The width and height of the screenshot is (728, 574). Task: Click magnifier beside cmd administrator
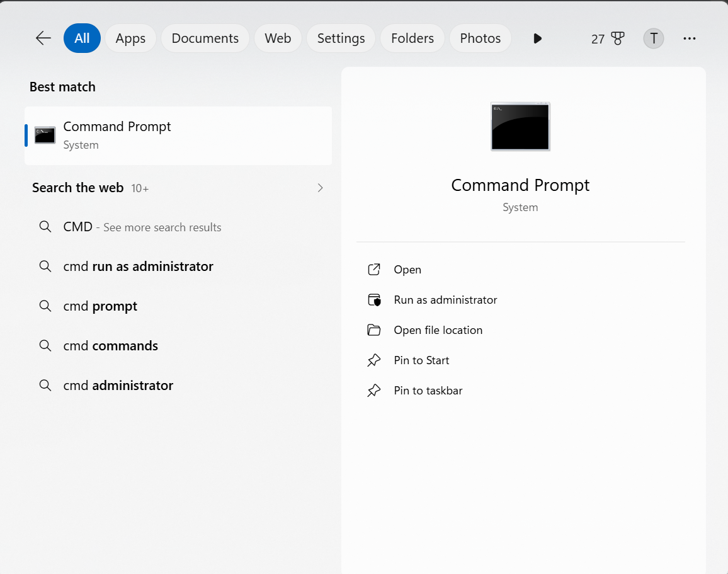tap(45, 385)
